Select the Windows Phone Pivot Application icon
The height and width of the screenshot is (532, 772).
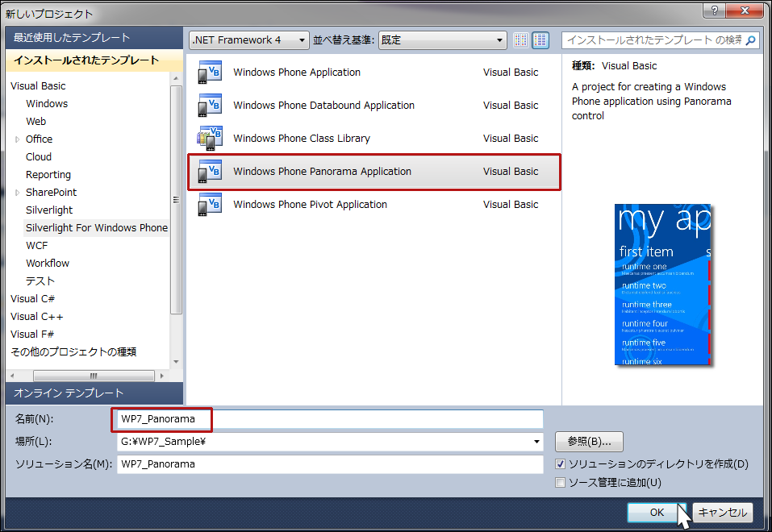pyautogui.click(x=210, y=204)
